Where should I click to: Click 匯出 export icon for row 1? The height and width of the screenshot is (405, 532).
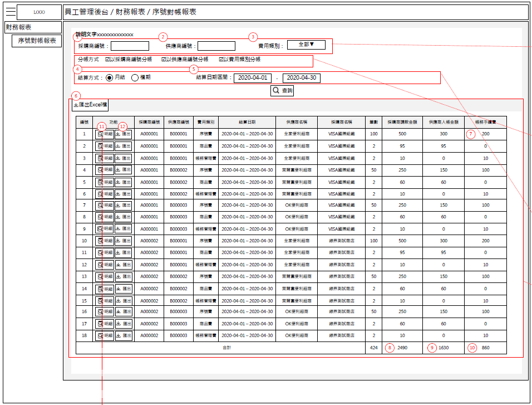(x=123, y=134)
